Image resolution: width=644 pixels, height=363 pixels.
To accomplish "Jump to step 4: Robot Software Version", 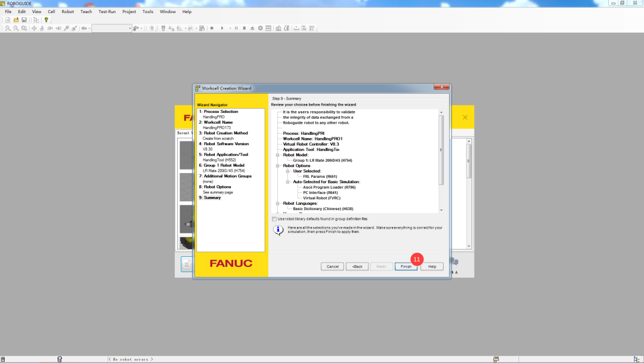I will click(x=224, y=144).
